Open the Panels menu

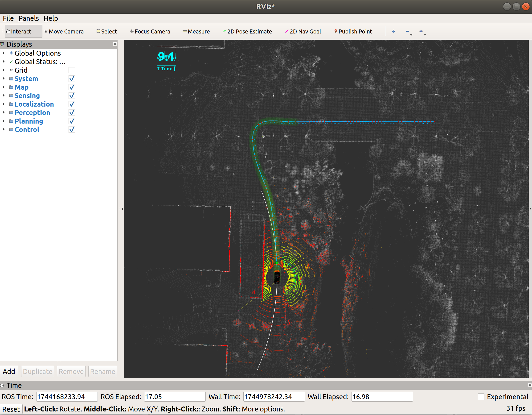pyautogui.click(x=29, y=19)
